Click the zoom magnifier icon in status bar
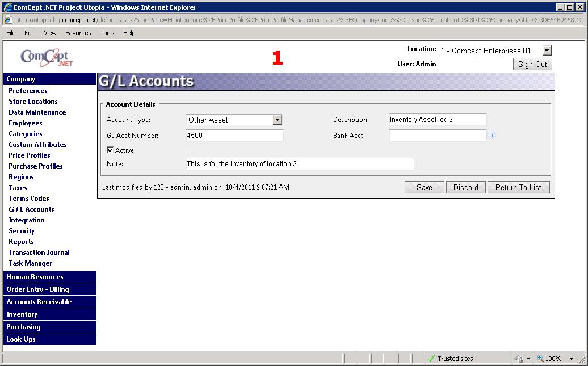The height and width of the screenshot is (366, 588). coord(540,359)
